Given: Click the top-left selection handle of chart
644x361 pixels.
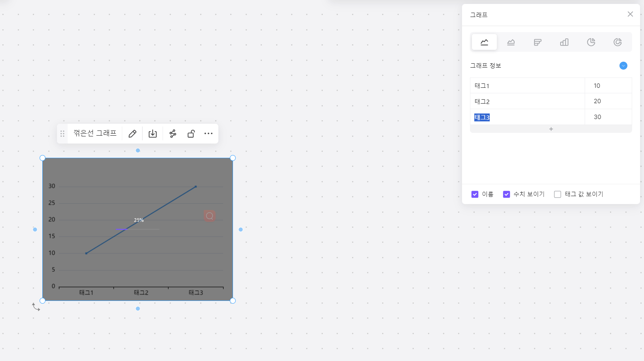Looking at the screenshot, I should tap(43, 158).
